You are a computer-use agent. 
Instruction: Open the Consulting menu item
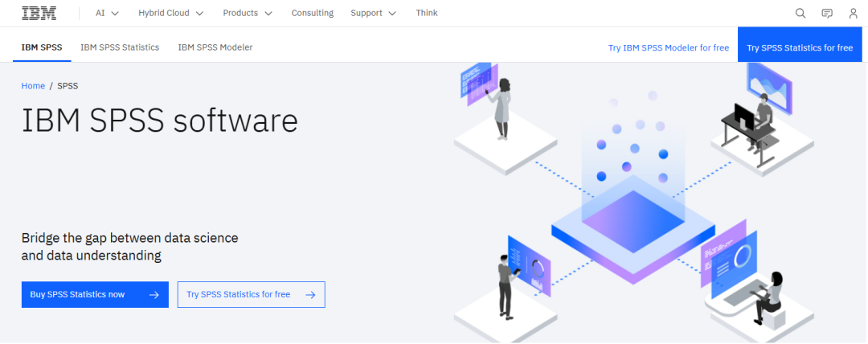pos(312,14)
